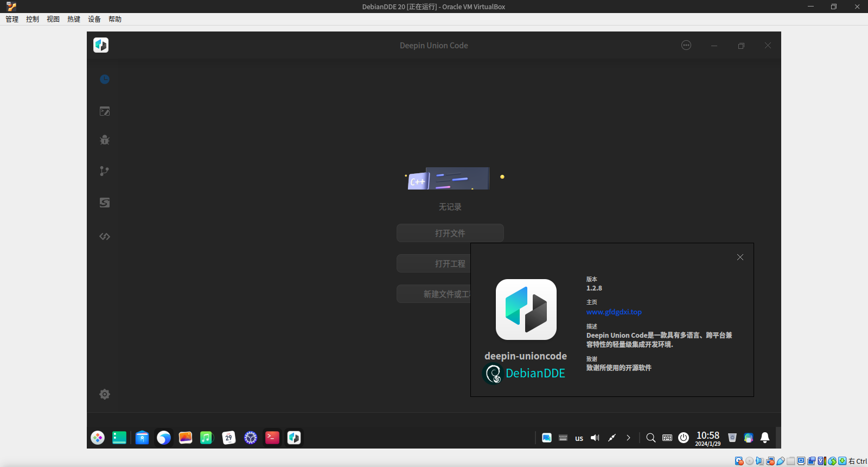868x467 pixels.
Task: Open the titlebar options menu button
Action: [x=686, y=45]
